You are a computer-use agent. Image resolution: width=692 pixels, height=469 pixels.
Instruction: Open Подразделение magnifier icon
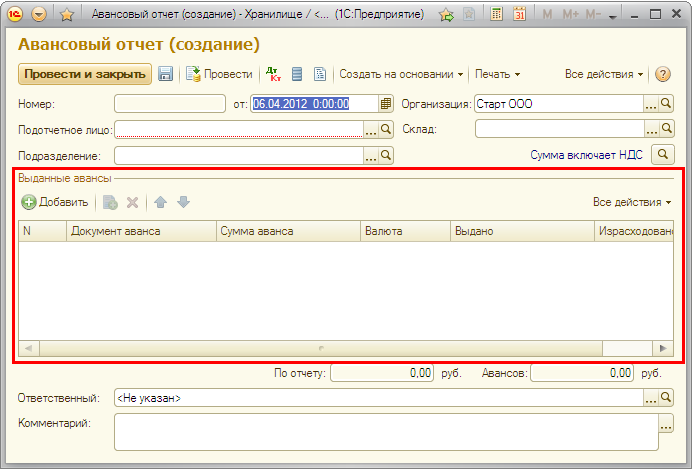click(x=386, y=155)
